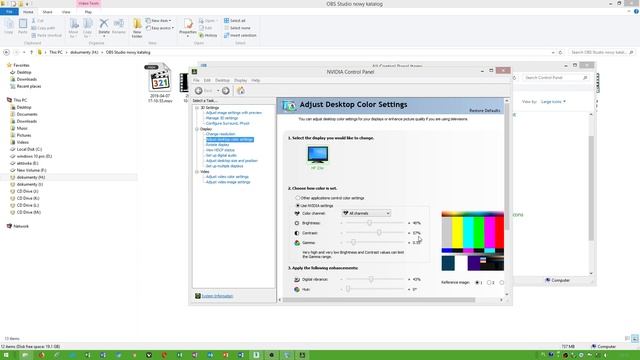Click the Invert selection ribbon icon

click(227, 36)
